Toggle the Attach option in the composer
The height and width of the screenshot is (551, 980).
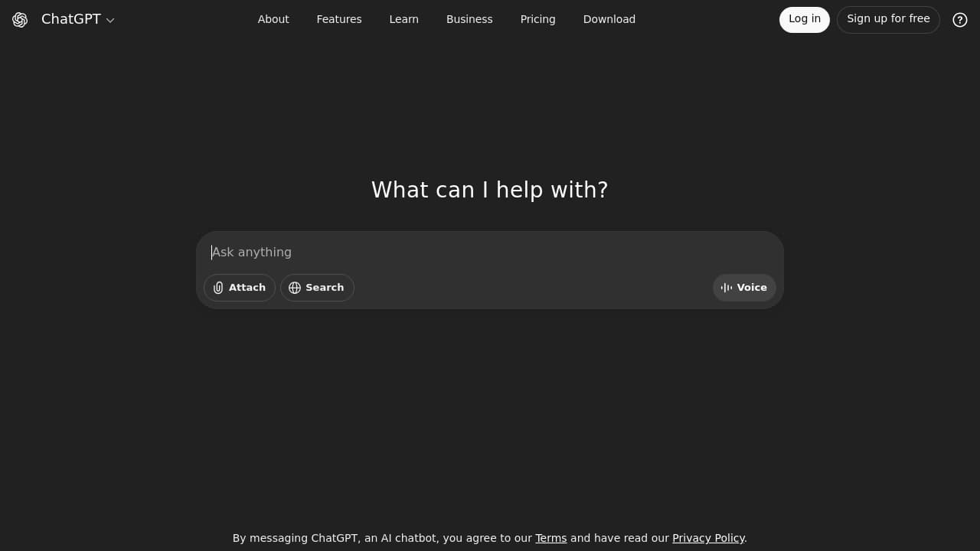click(239, 287)
